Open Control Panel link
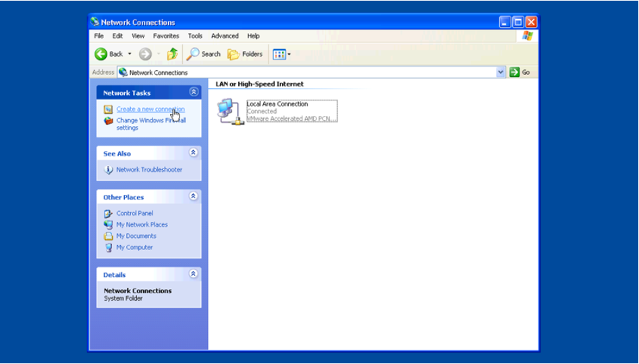639x364 pixels. coord(135,213)
